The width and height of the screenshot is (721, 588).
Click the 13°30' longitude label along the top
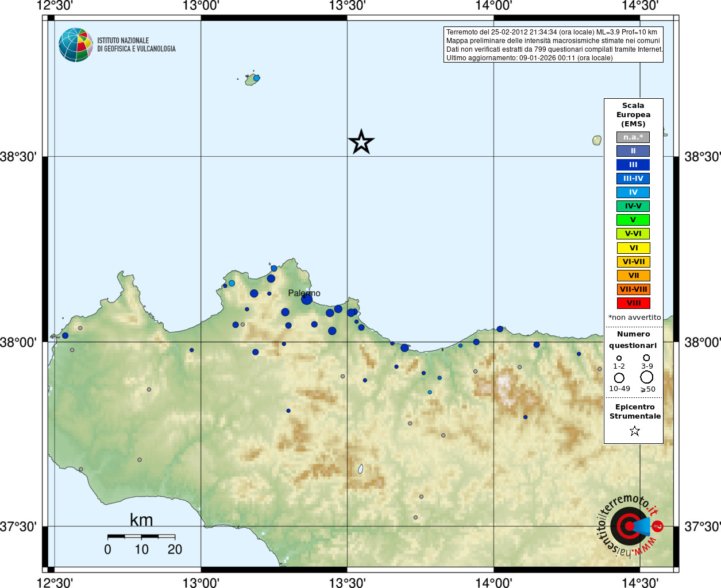pos(347,6)
